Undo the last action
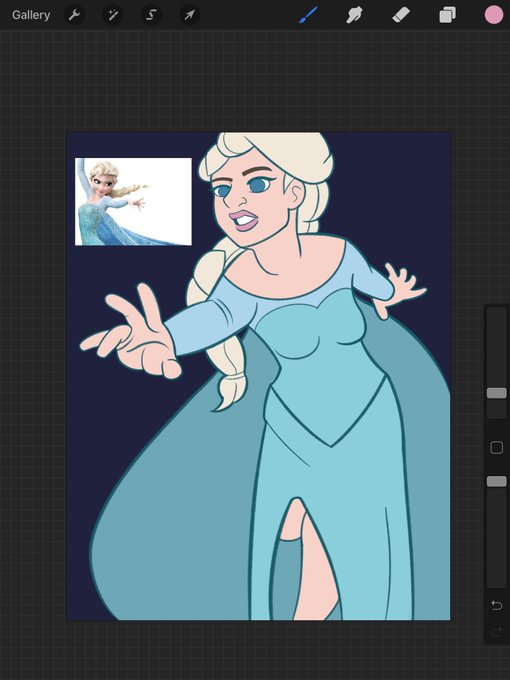This screenshot has width=510, height=680. coord(497,605)
